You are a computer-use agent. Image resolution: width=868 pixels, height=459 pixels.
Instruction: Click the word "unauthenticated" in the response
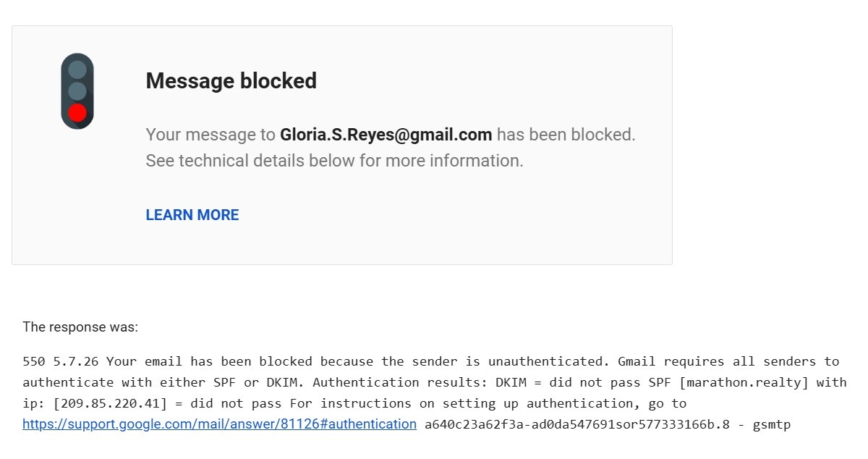tap(543, 361)
